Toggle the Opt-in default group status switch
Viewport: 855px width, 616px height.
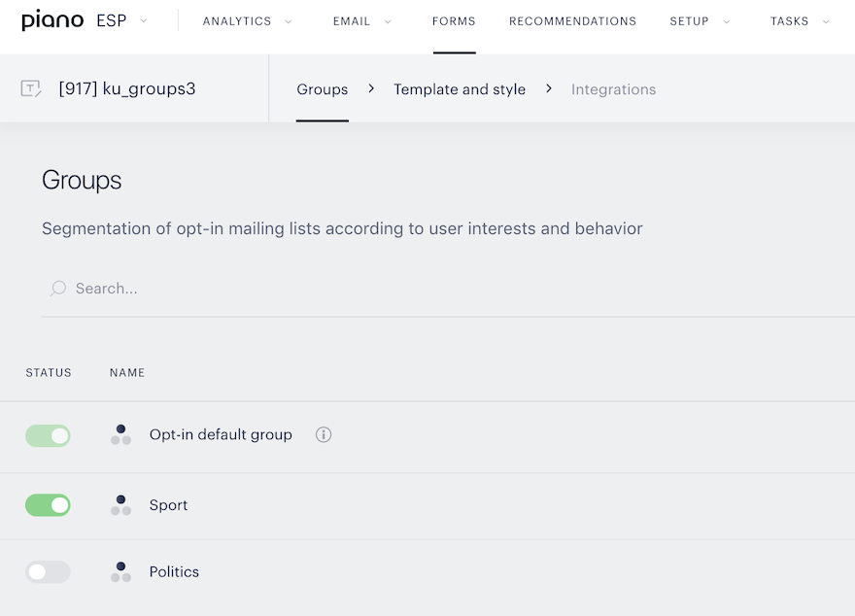(x=48, y=435)
